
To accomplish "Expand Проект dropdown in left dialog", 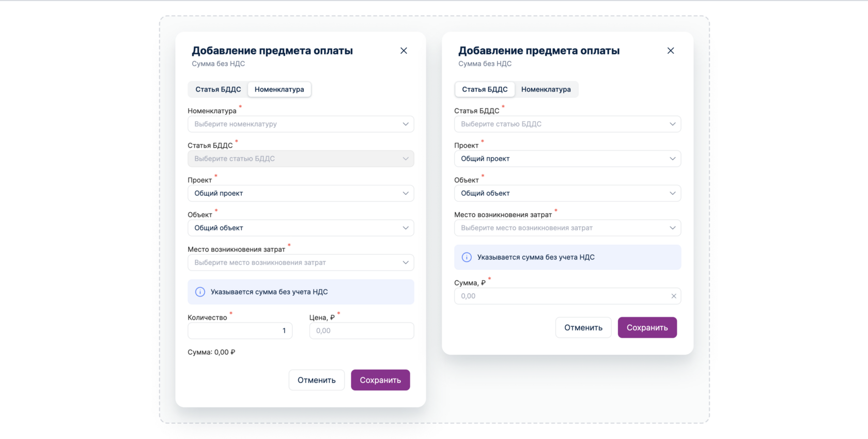I will 301,193.
